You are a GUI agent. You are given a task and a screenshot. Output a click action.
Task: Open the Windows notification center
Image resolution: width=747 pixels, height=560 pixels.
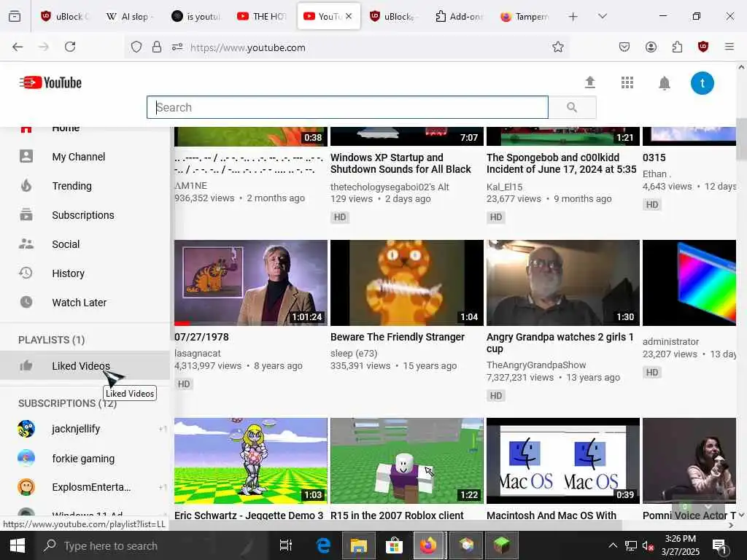point(719,547)
